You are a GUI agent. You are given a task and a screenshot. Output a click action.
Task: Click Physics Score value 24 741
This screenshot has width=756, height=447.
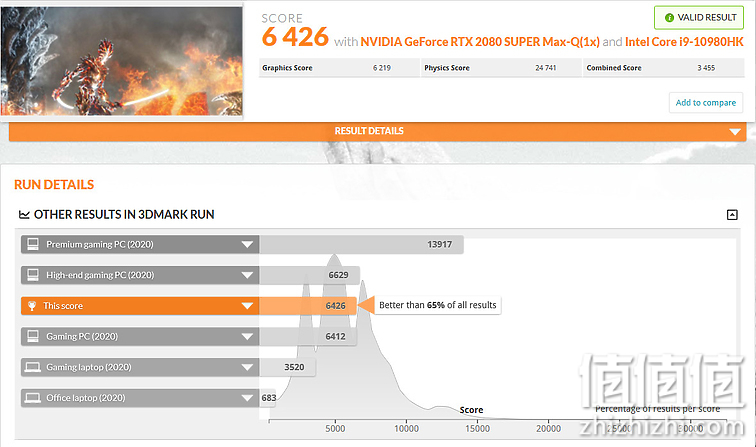tap(545, 68)
